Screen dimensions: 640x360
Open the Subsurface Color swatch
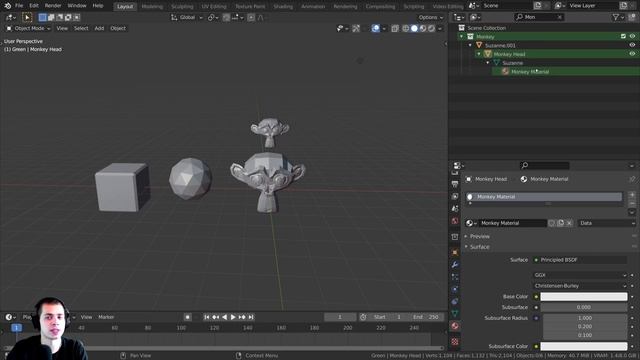(x=584, y=346)
